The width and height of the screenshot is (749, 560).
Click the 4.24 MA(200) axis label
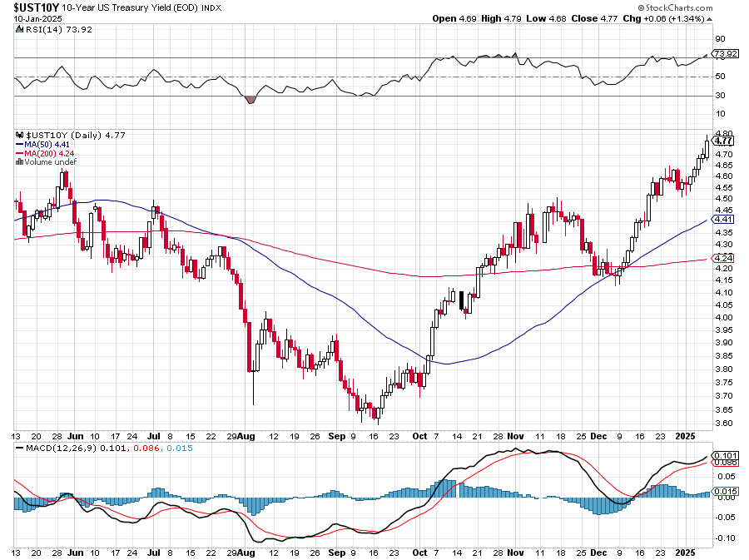(722, 259)
